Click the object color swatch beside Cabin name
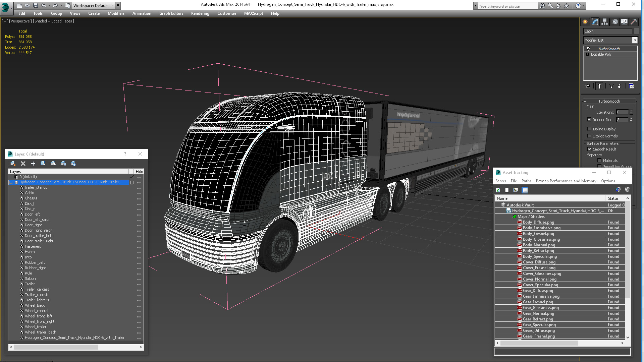 (636, 31)
